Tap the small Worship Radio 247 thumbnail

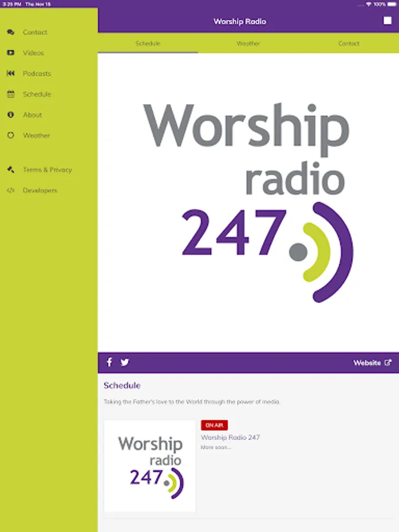[x=150, y=466]
